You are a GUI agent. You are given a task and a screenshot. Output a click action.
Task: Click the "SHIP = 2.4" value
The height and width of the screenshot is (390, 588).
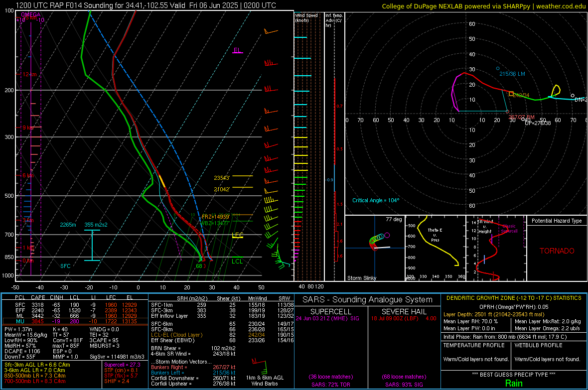point(117,382)
